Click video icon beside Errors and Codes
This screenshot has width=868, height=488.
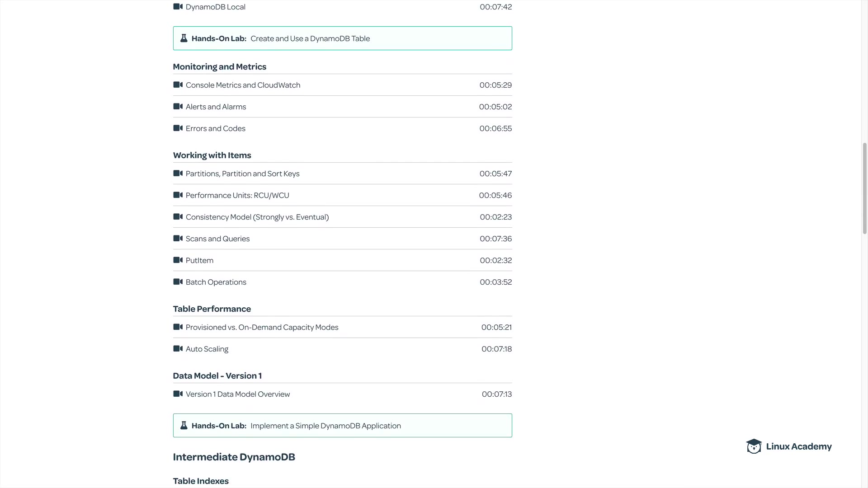[178, 128]
